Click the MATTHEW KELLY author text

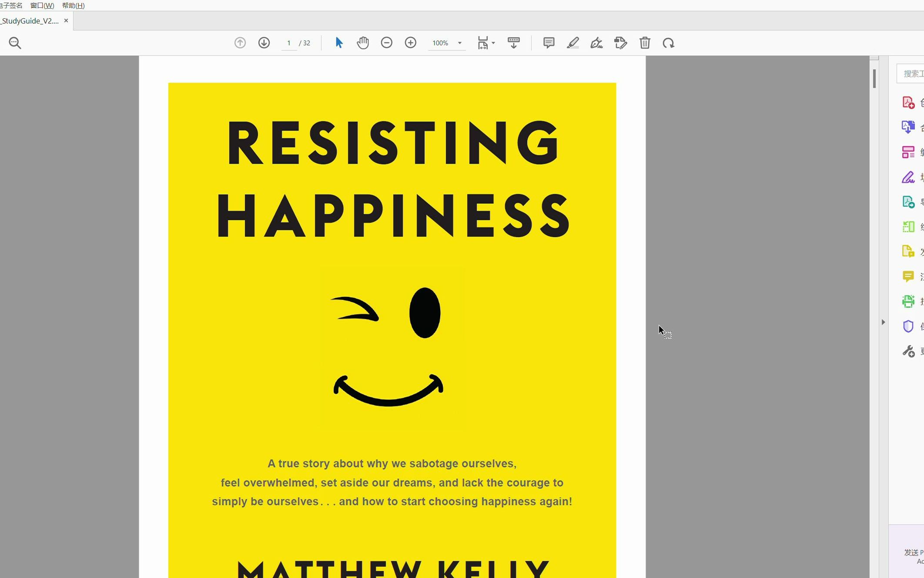(x=394, y=568)
